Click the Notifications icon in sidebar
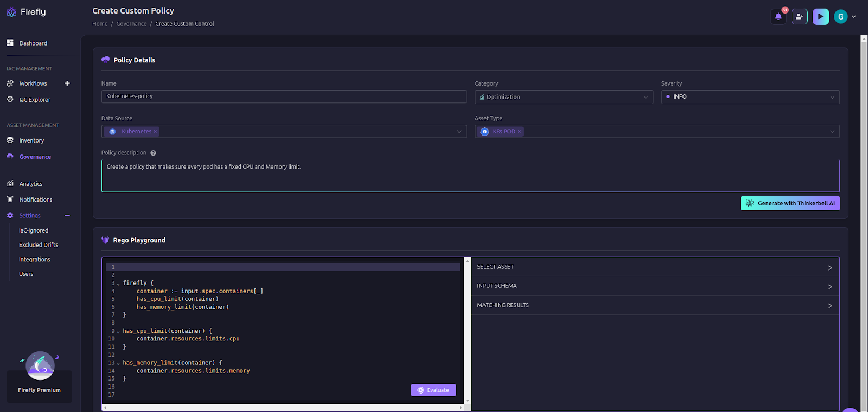The image size is (868, 412). [x=10, y=199]
